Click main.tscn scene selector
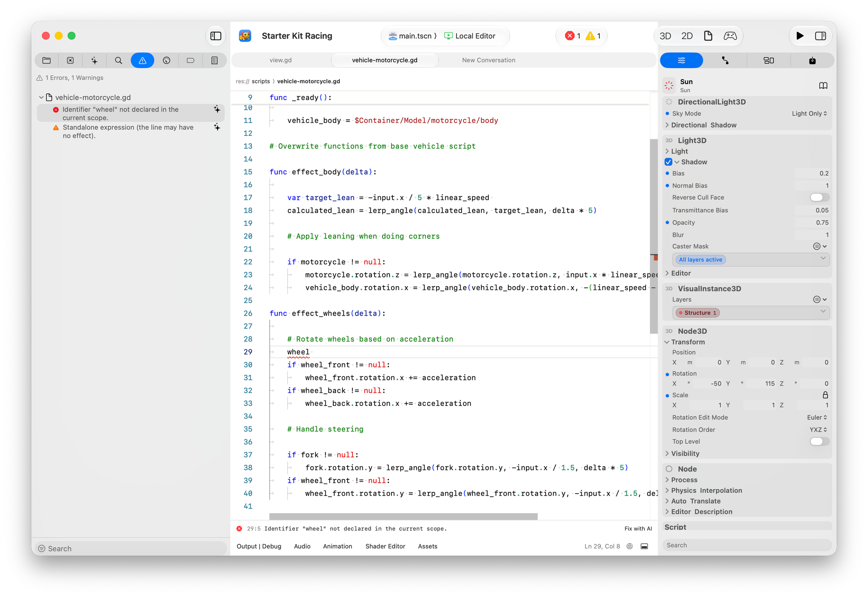The height and width of the screenshot is (597, 868). (412, 36)
